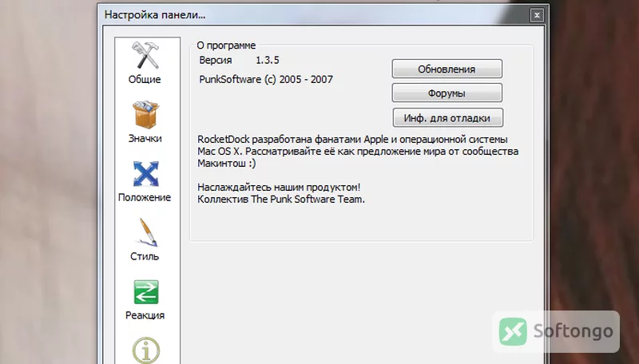Open the info circle icon section
639x364 pixels.
point(146,350)
